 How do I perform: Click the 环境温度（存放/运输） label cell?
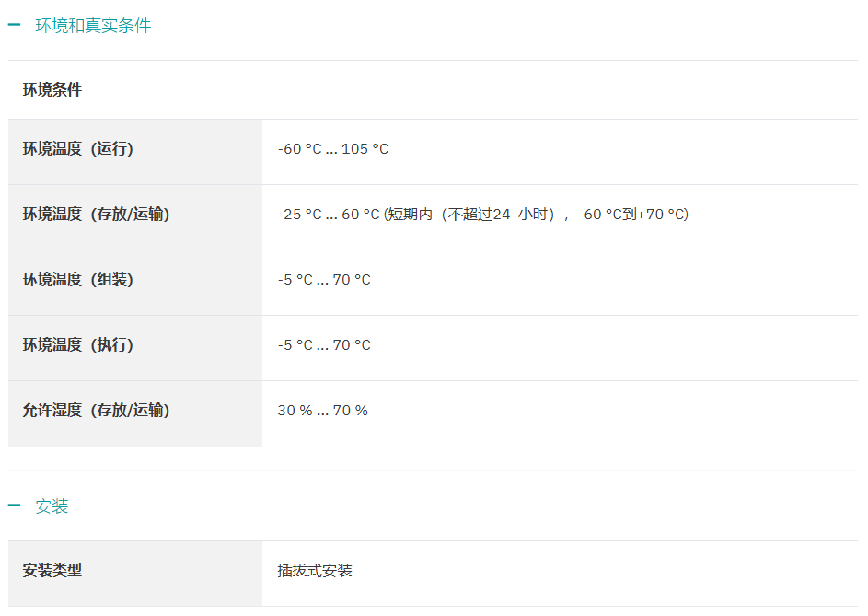tap(97, 215)
